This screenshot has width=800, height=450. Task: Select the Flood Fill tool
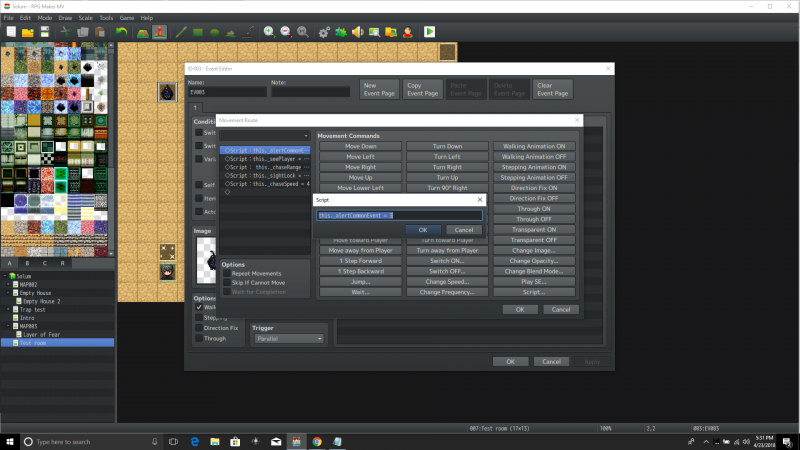point(231,32)
